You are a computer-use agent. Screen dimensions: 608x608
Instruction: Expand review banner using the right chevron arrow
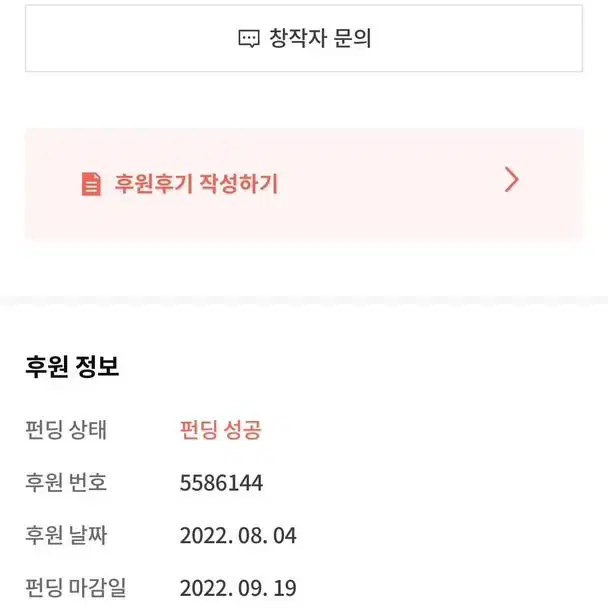511,180
